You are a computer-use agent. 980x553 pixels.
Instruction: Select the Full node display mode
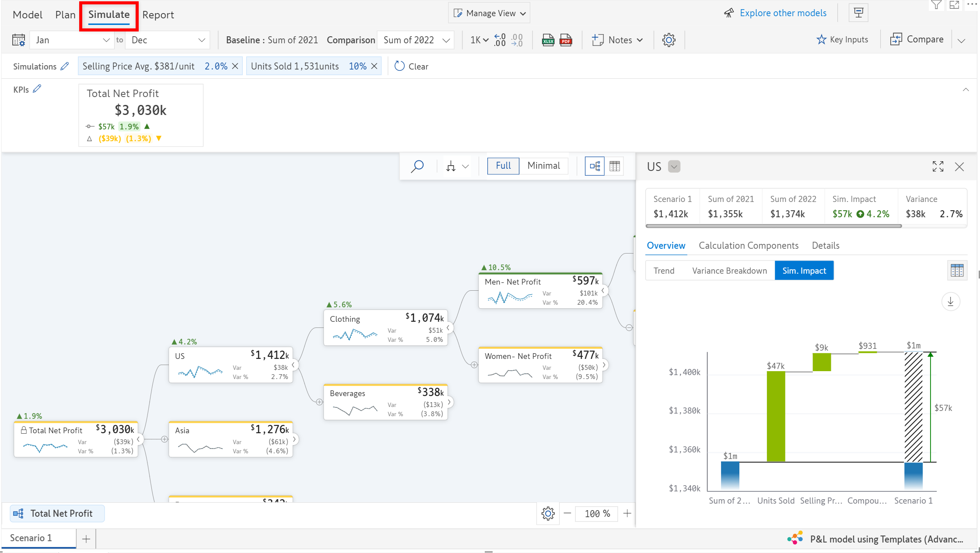(503, 166)
